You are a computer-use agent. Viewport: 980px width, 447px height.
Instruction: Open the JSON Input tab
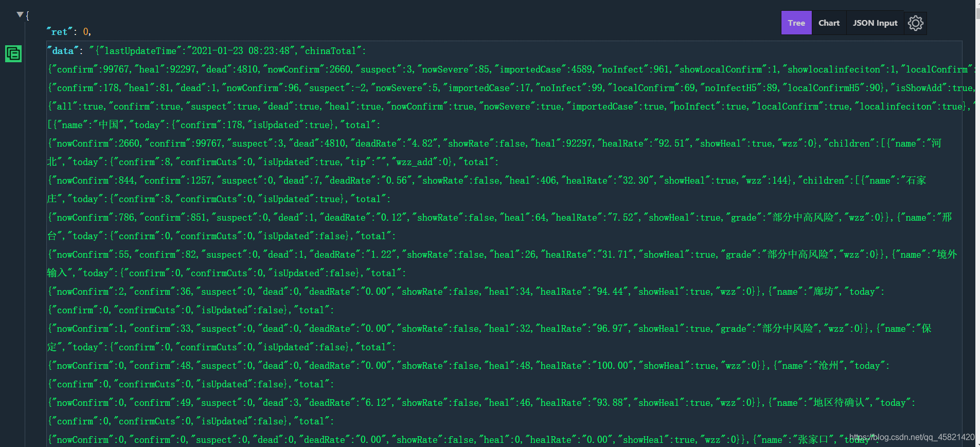point(875,23)
